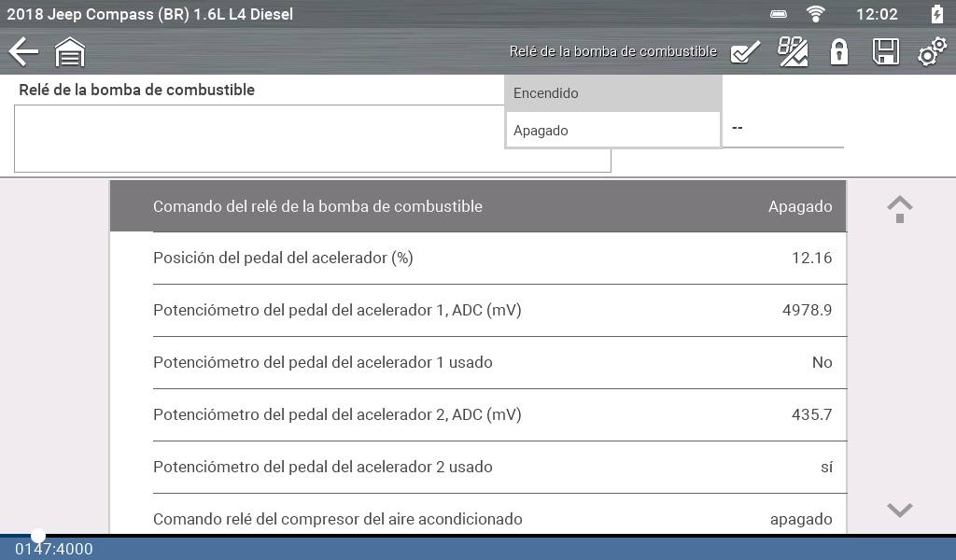Screen dimensions: 956x560
Task: Go back using the left arrow icon
Action: (x=23, y=52)
